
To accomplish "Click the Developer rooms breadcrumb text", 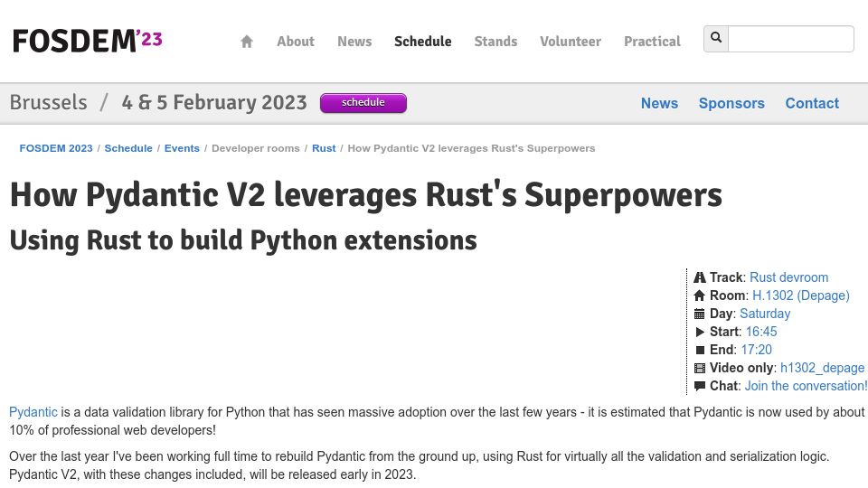I will [256, 148].
